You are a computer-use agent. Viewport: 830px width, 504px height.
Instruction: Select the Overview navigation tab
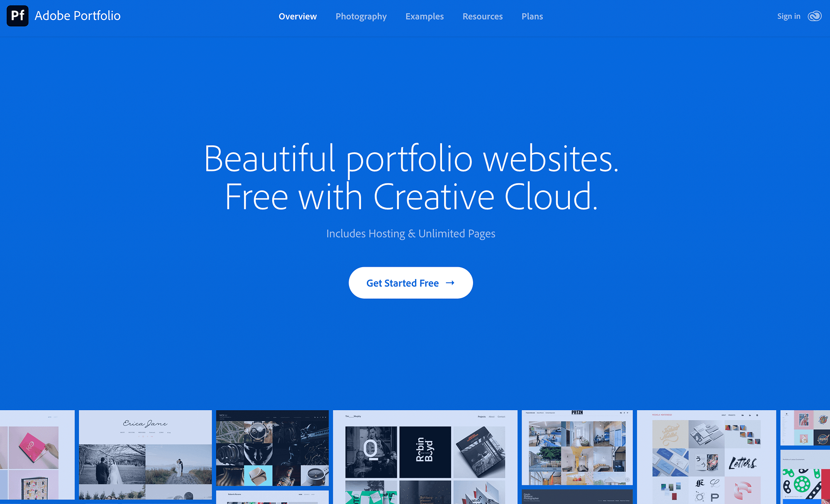click(x=298, y=16)
